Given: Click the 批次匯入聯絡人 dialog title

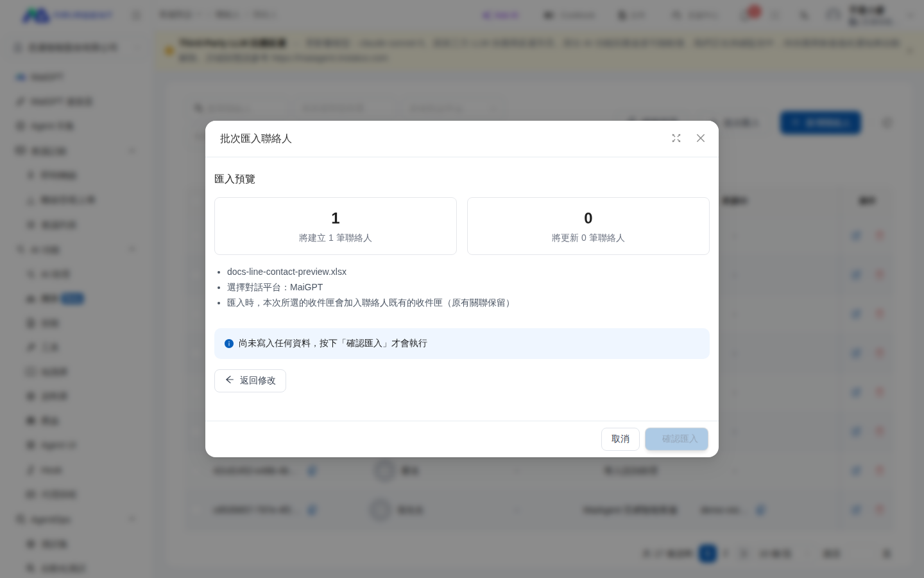Looking at the screenshot, I should (256, 139).
